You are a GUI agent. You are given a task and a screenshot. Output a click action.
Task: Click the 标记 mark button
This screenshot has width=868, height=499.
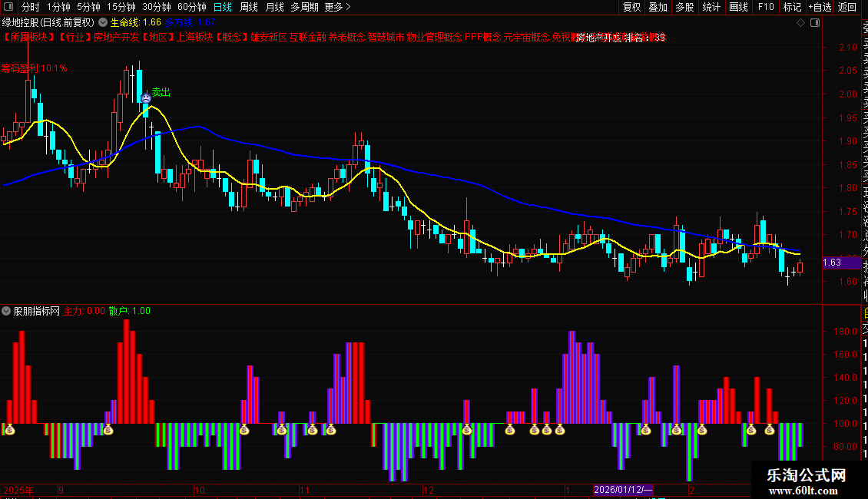point(792,7)
